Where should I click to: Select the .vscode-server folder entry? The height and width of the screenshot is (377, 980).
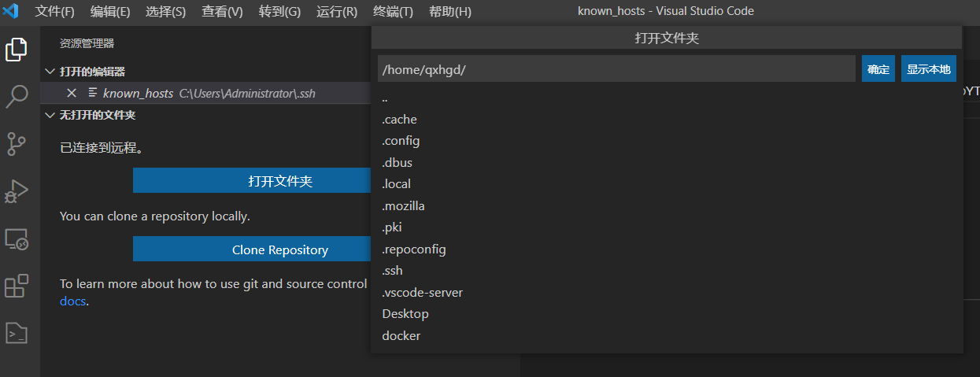667,293
